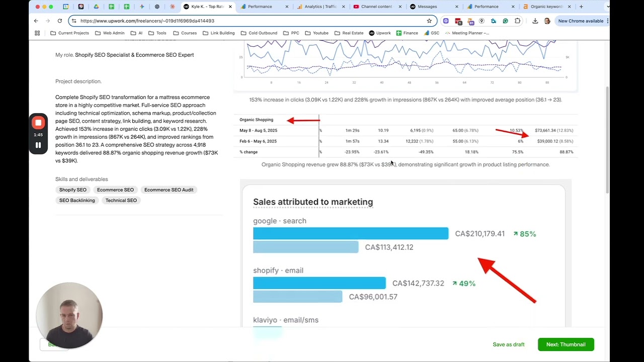
Task: Open the purple screen recorder extension
Action: [446, 21]
